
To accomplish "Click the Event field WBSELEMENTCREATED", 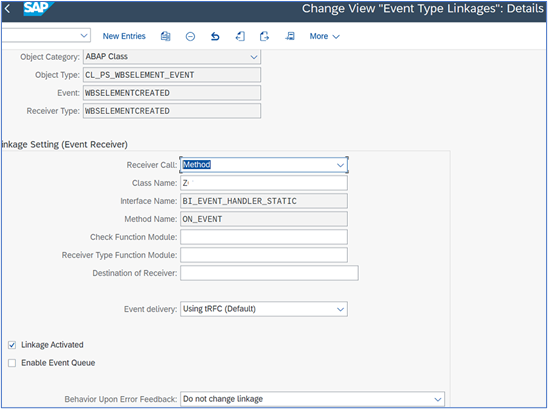I will click(x=172, y=93).
